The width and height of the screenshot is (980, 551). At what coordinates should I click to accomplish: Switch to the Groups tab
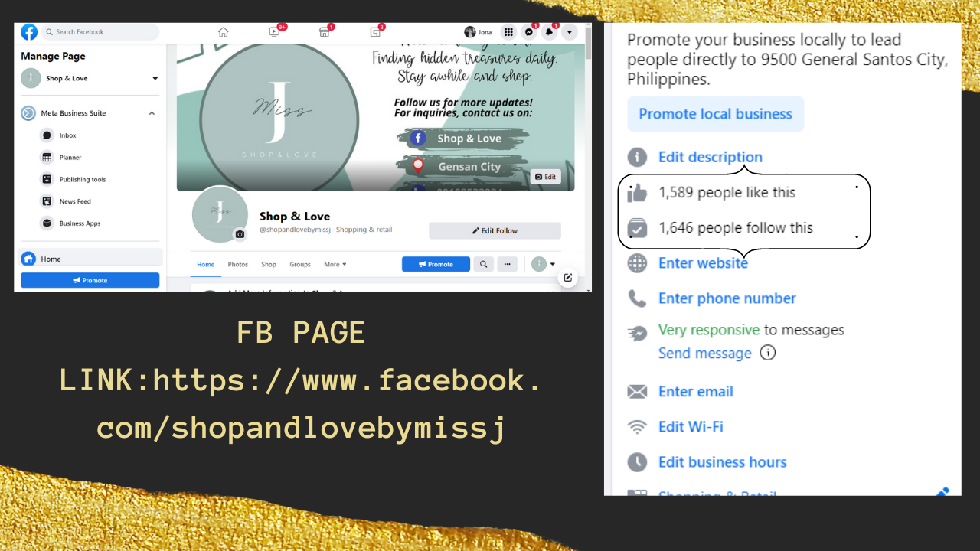tap(300, 265)
